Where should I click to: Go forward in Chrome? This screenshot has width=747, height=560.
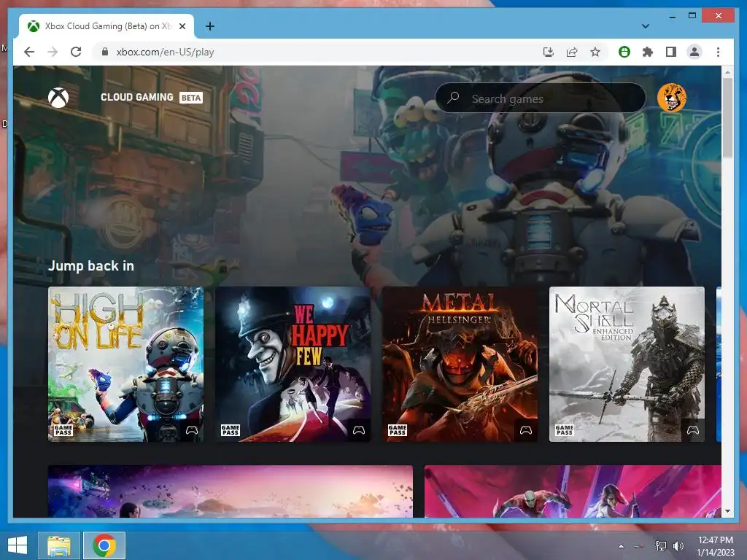[x=53, y=52]
